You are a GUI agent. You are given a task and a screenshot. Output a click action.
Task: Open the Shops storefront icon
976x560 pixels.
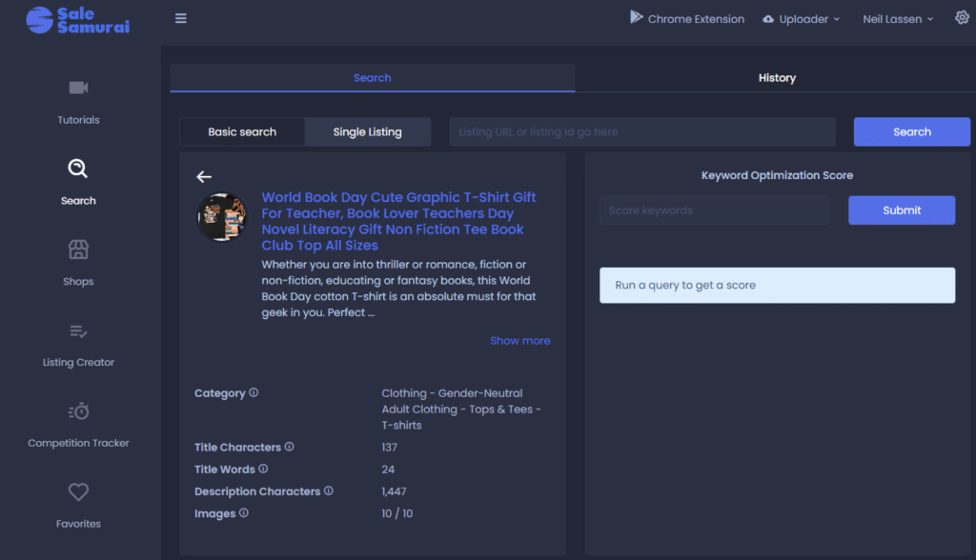78,250
